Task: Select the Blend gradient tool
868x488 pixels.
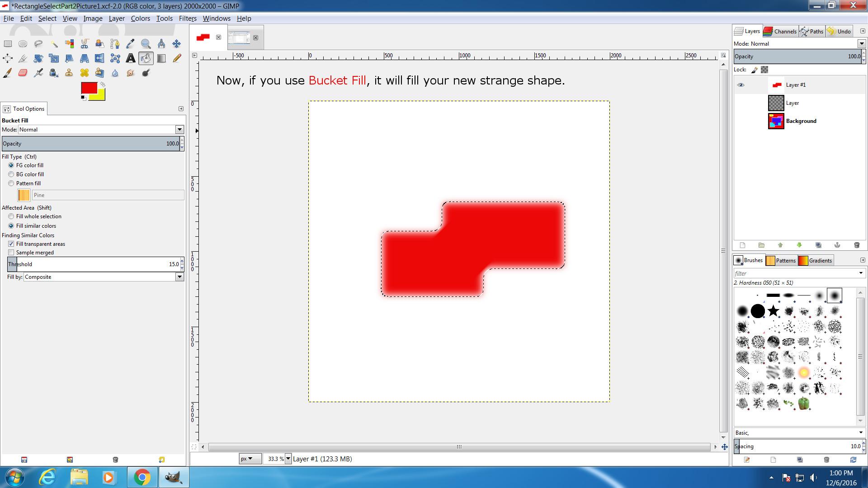Action: pyautogui.click(x=161, y=58)
